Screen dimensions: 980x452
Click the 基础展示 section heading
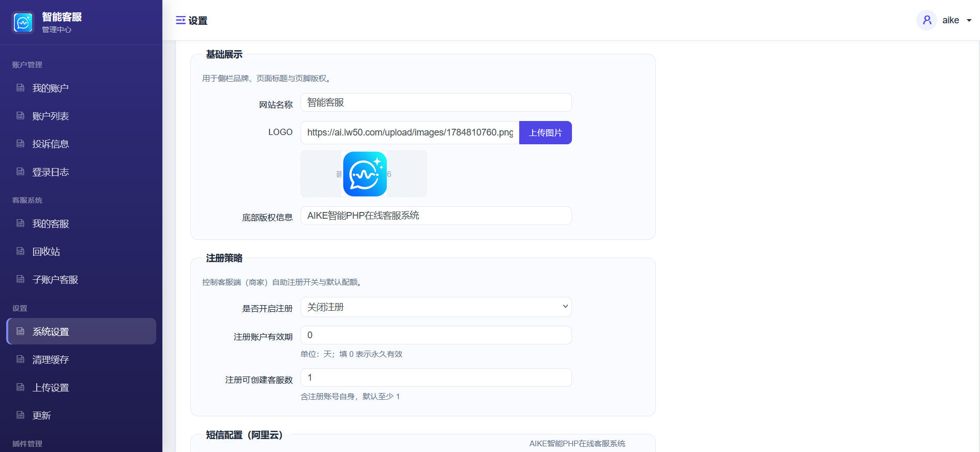coord(224,54)
